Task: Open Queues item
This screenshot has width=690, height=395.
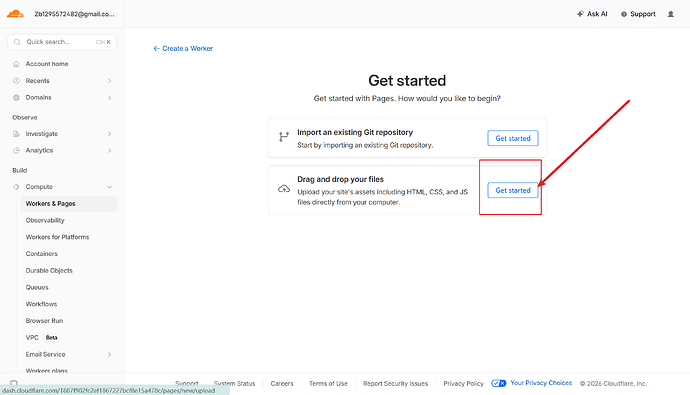Action: click(37, 287)
